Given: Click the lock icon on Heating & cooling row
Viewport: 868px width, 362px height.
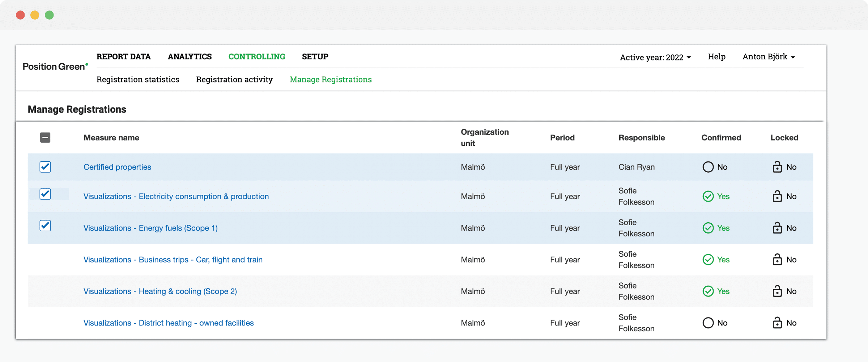Looking at the screenshot, I should 776,291.
